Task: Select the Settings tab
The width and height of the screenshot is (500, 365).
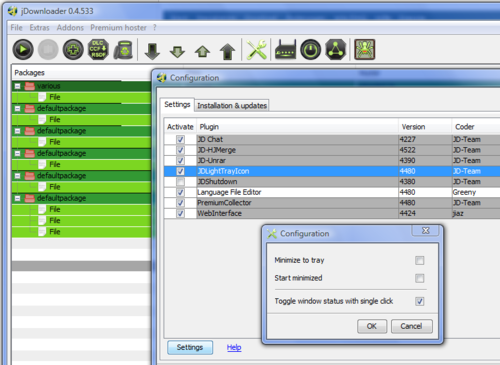Action: click(x=177, y=105)
